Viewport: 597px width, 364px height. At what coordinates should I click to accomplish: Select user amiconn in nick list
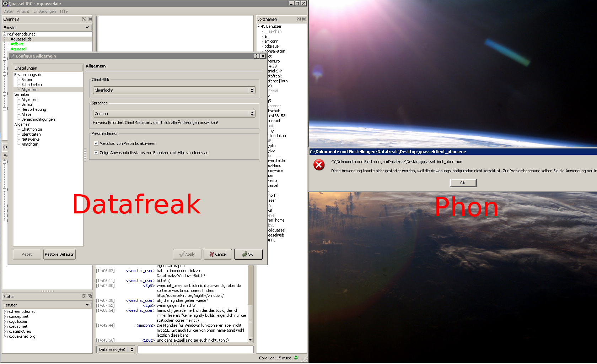click(271, 41)
